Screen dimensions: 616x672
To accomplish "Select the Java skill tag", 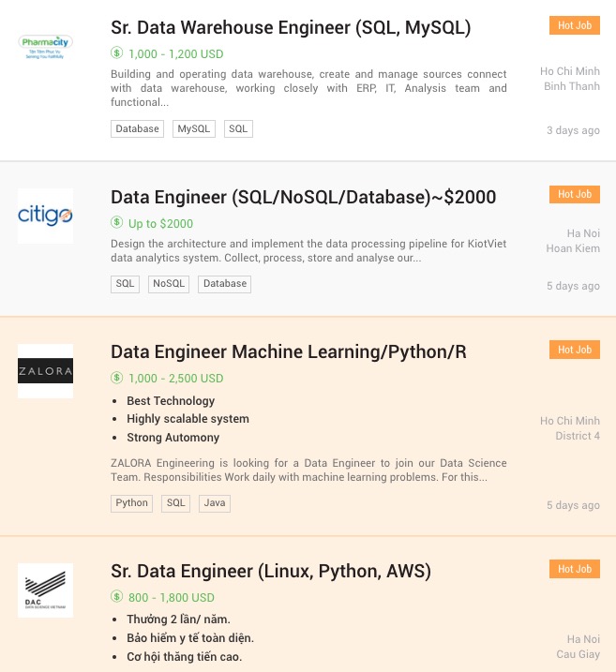I will (x=215, y=503).
